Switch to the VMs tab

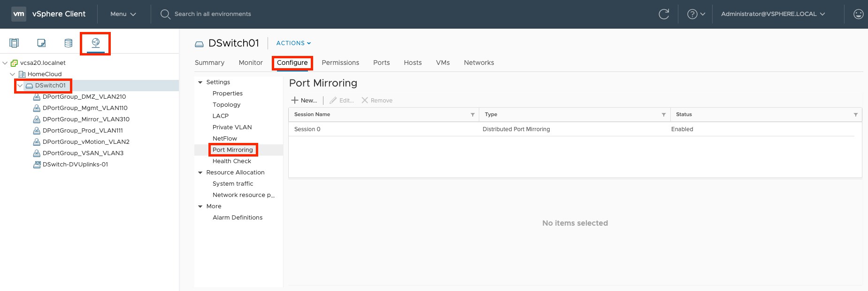point(443,63)
